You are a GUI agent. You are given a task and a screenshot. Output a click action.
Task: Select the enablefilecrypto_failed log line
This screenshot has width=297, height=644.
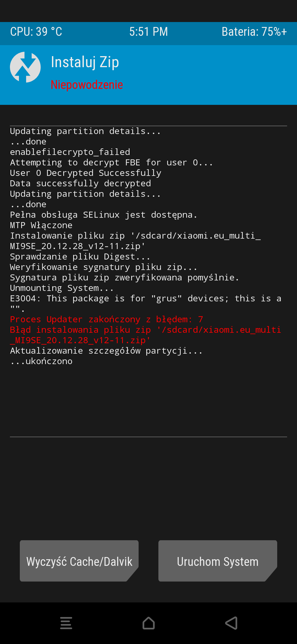point(70,152)
